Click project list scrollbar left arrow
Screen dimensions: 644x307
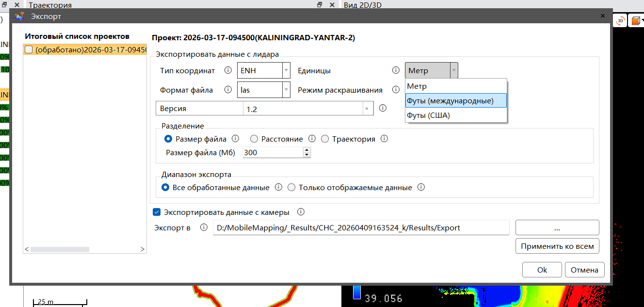[27, 249]
